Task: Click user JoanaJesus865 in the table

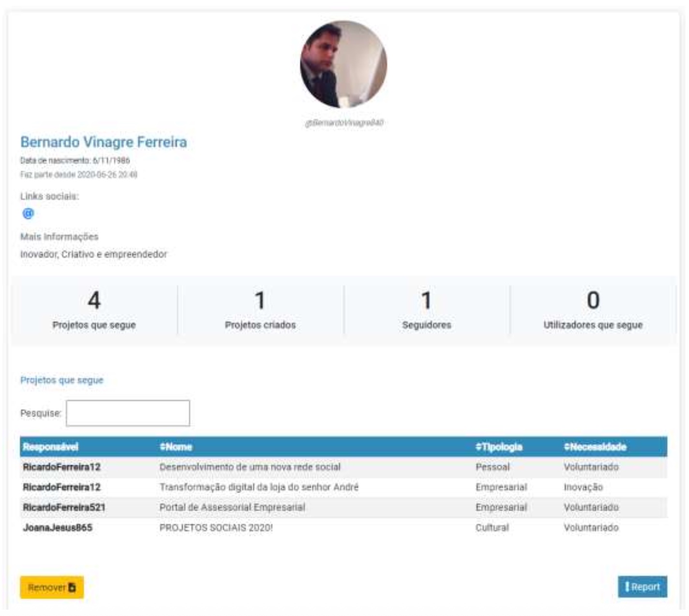Action: point(58,528)
